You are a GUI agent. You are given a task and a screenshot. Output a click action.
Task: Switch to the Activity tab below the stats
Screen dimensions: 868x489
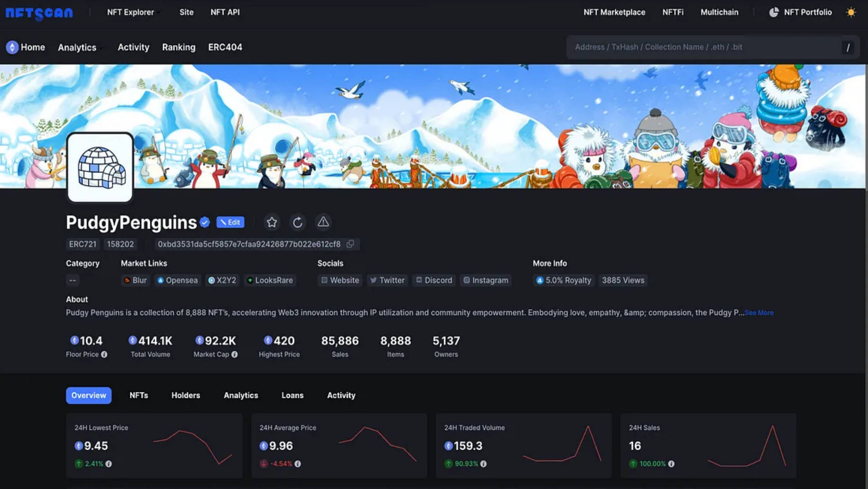(x=341, y=395)
